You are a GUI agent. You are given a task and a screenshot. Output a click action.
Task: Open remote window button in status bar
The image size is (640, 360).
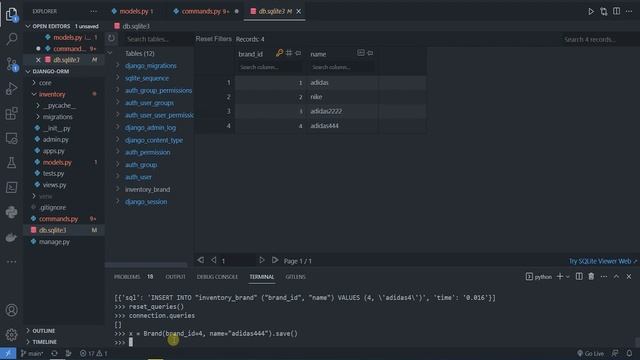pyautogui.click(x=8, y=353)
